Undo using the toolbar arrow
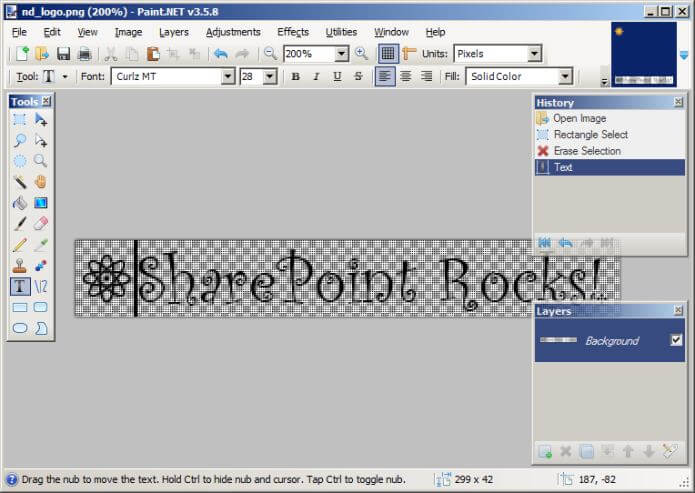 pos(220,54)
